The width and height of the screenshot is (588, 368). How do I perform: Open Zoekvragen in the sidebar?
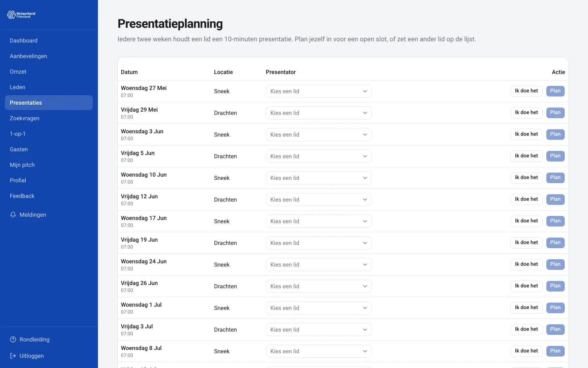tap(49, 118)
